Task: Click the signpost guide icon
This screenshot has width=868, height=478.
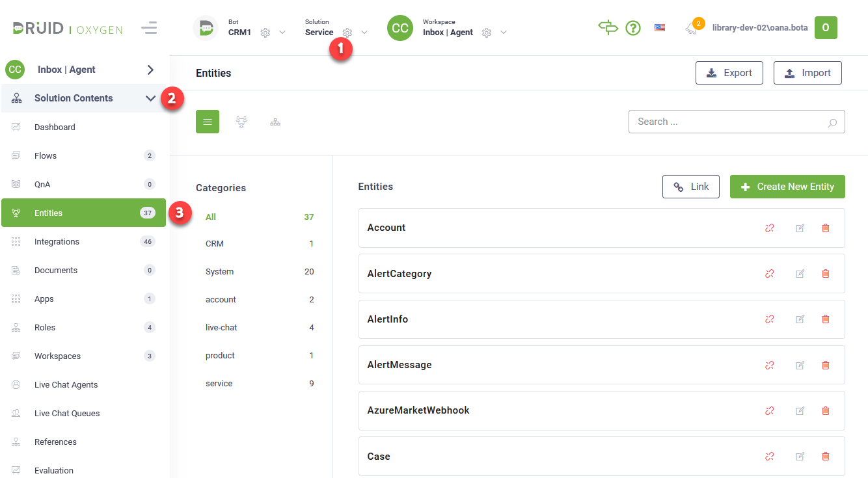Action: 608,27
